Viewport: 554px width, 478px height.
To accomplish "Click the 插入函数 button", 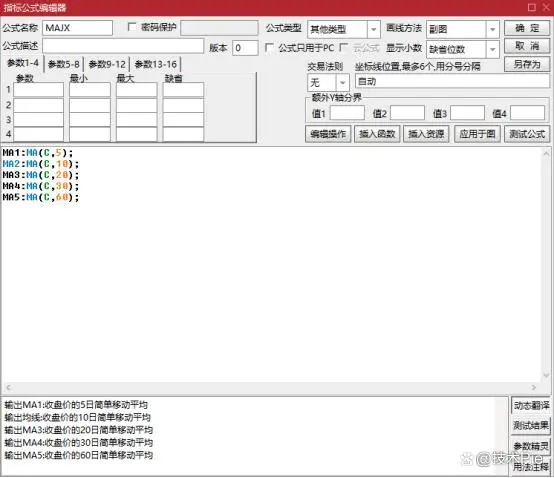I will [377, 134].
